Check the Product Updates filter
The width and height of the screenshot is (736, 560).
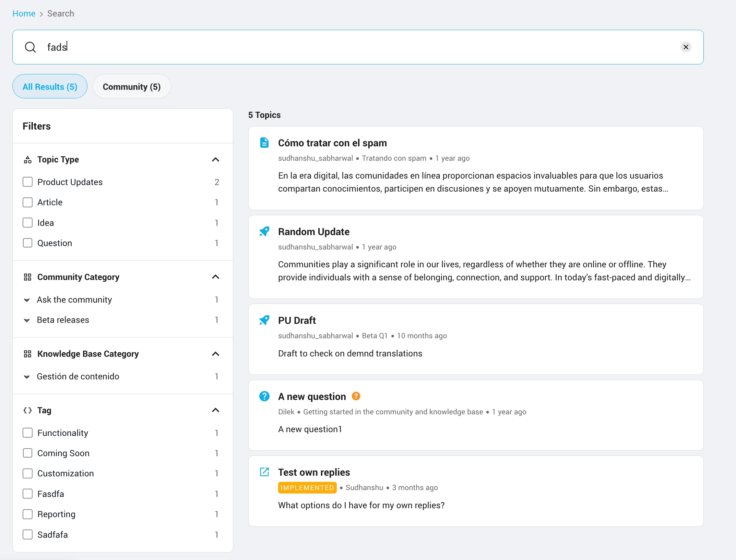coord(27,182)
